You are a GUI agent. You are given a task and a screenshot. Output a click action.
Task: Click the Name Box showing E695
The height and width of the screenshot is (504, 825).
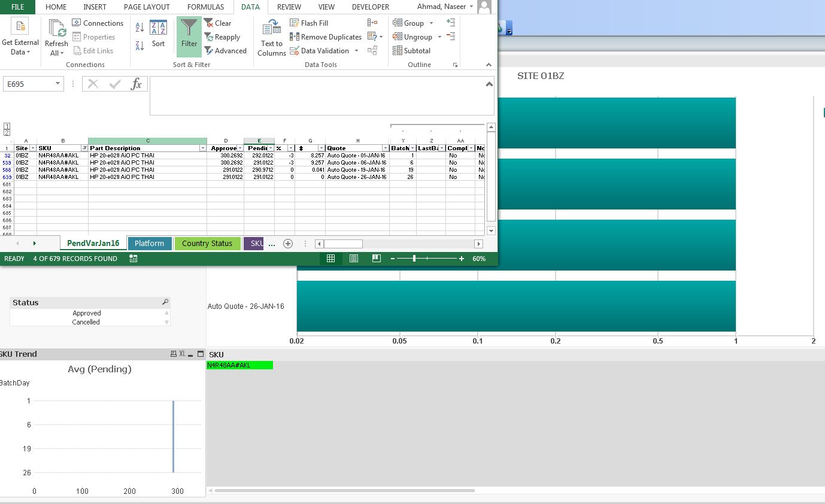[29, 84]
